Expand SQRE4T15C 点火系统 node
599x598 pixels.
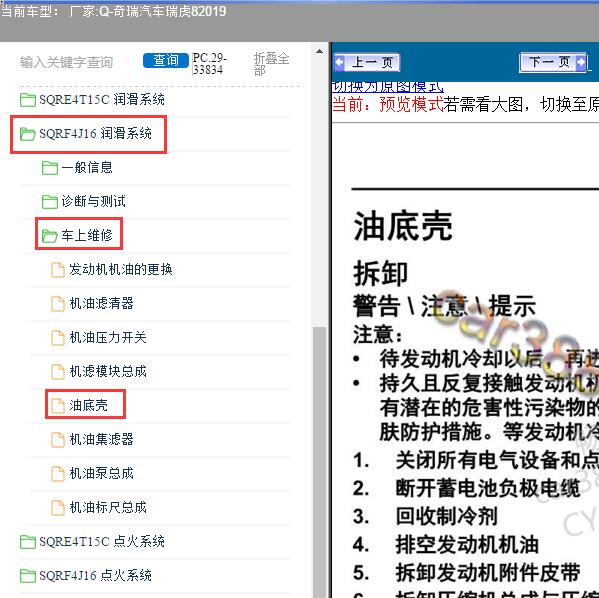(102, 541)
